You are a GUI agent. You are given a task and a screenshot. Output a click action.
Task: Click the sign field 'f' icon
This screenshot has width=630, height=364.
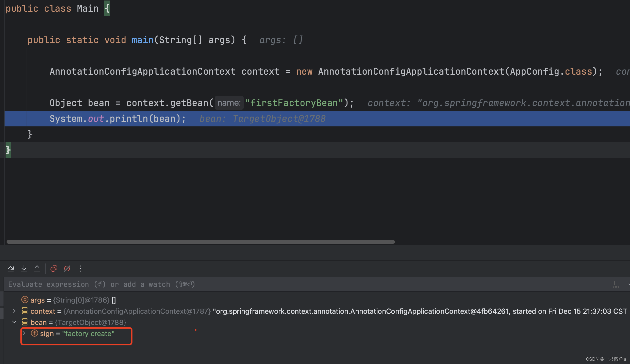click(x=35, y=333)
